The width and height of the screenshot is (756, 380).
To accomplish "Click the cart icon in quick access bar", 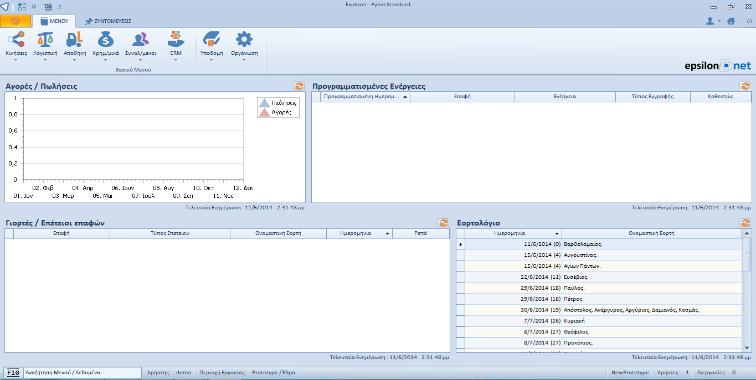I will point(48,7).
